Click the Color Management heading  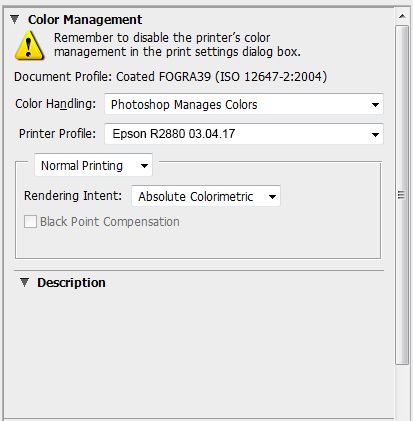point(85,20)
